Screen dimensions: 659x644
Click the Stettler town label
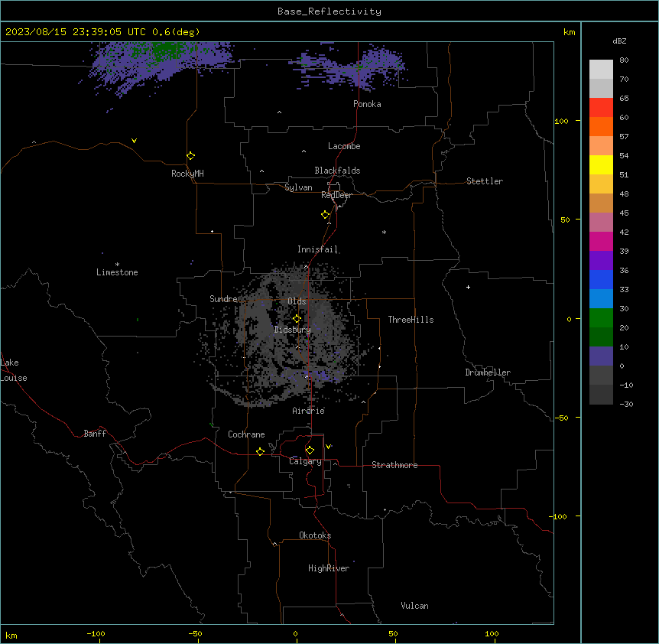click(485, 181)
